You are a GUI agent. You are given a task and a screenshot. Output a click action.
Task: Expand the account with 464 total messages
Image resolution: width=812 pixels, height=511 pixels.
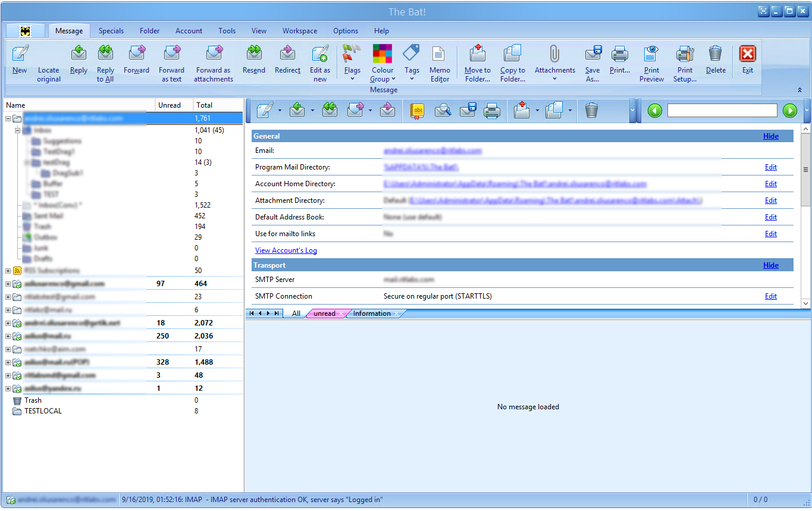point(8,284)
